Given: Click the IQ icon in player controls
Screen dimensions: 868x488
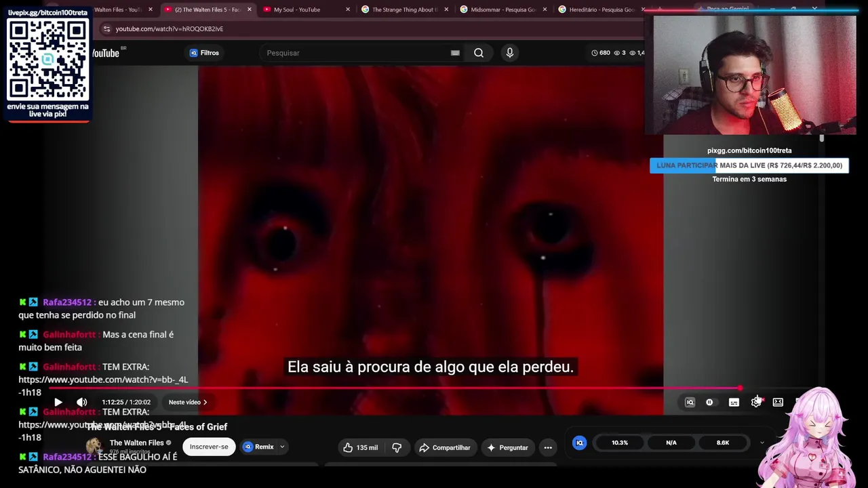Looking at the screenshot, I should click(690, 402).
